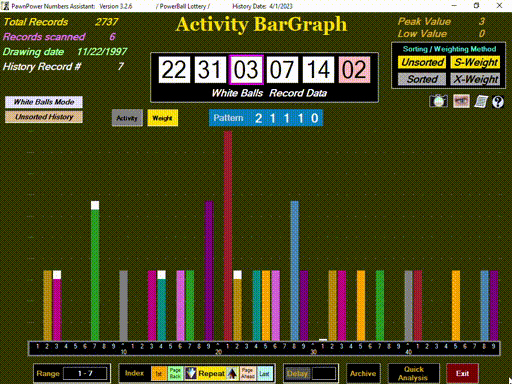The width and height of the screenshot is (512, 384).
Task: Toggle the Unsorted History button
Action: (44, 117)
